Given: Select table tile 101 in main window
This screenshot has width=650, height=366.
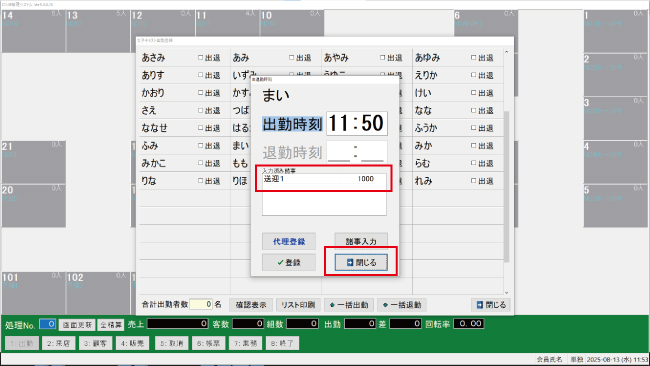Looking at the screenshot, I should click(x=33, y=293).
